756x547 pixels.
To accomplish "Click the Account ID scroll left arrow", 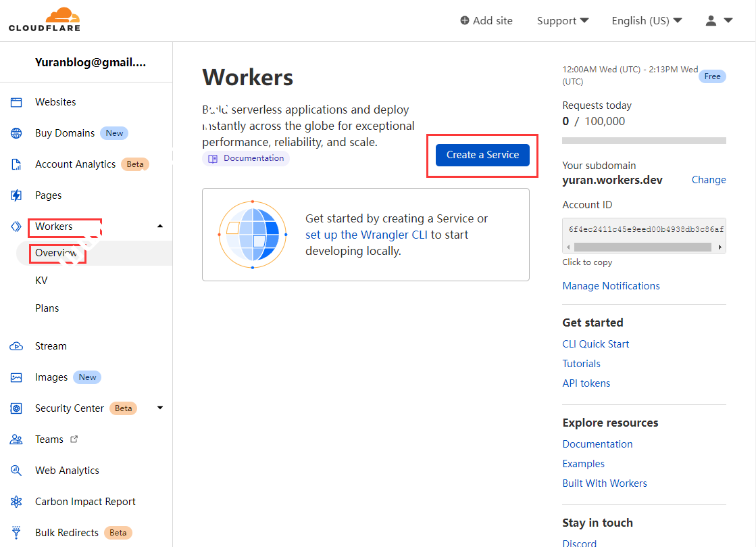I will pyautogui.click(x=568, y=247).
